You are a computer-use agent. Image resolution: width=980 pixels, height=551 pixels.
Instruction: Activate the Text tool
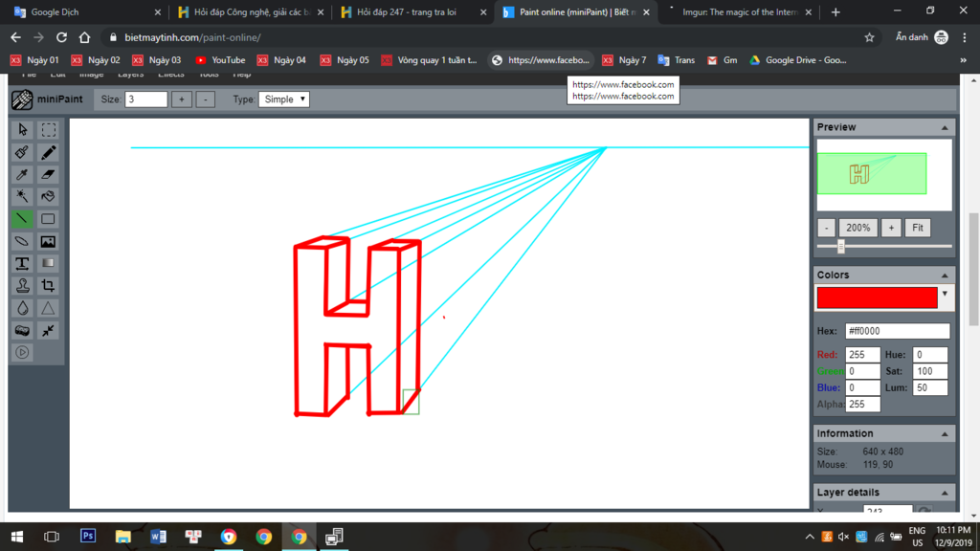(22, 263)
